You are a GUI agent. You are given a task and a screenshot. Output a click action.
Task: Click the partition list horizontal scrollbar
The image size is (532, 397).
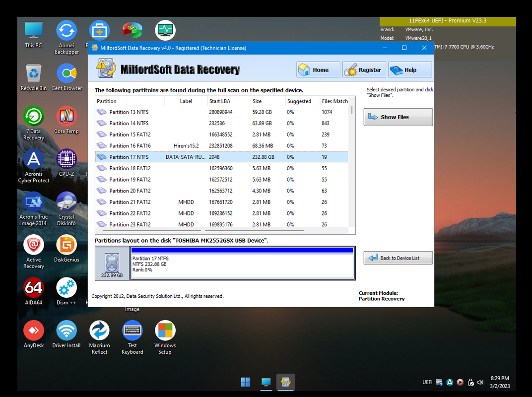222,231
